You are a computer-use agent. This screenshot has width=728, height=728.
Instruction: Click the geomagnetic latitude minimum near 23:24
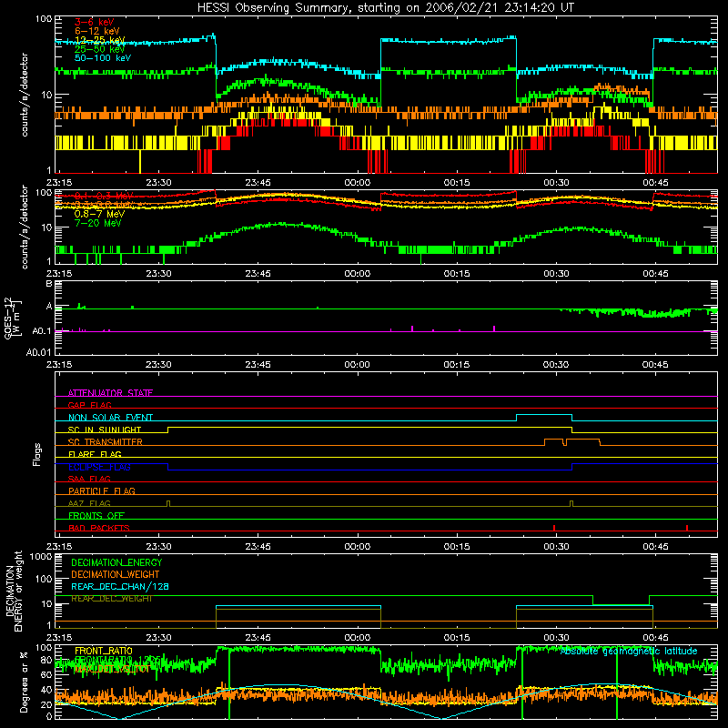tap(120, 718)
